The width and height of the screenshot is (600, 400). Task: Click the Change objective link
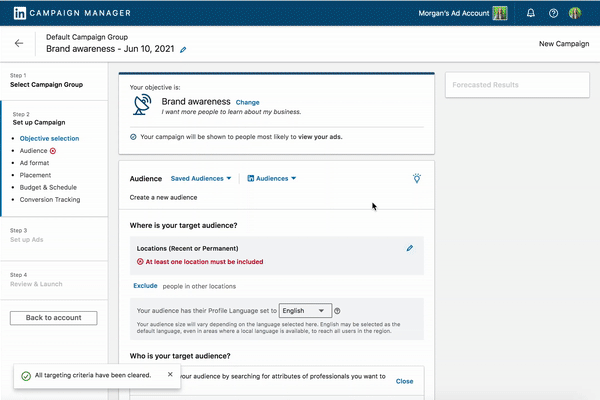point(247,102)
